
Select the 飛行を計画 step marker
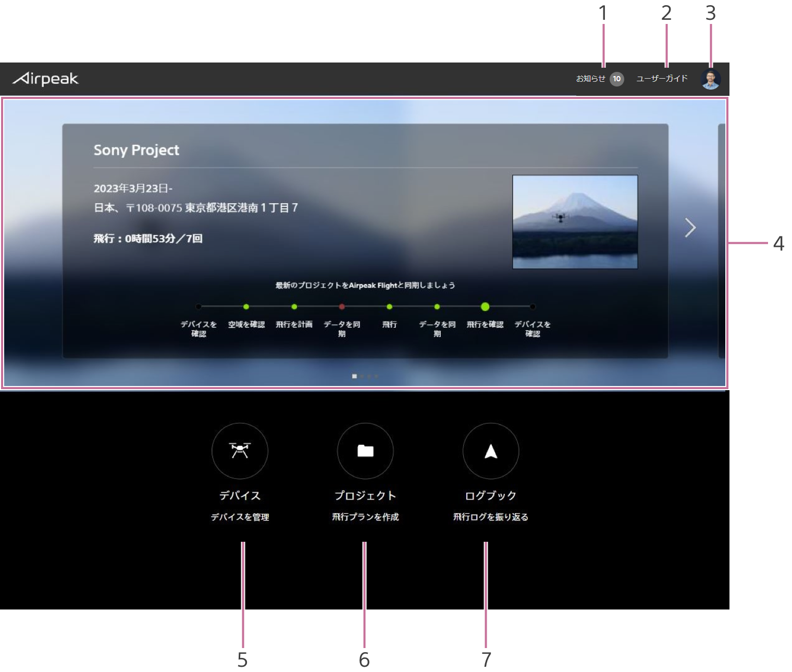point(294,307)
